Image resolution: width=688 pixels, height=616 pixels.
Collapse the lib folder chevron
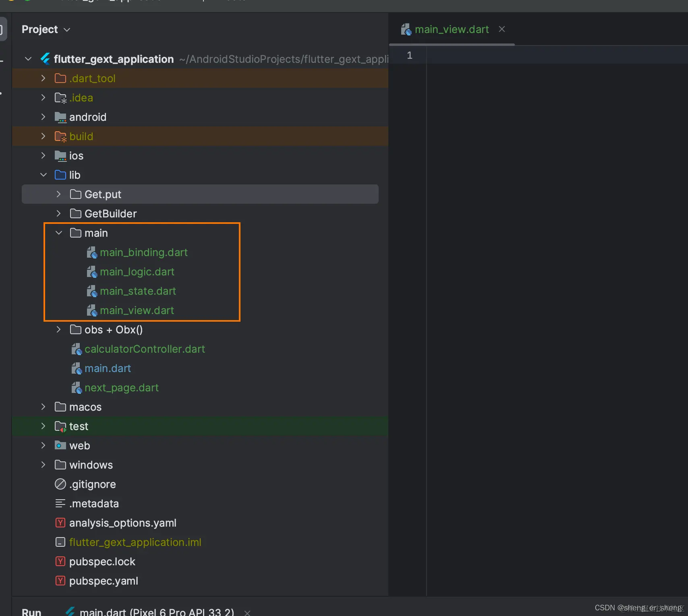(43, 175)
